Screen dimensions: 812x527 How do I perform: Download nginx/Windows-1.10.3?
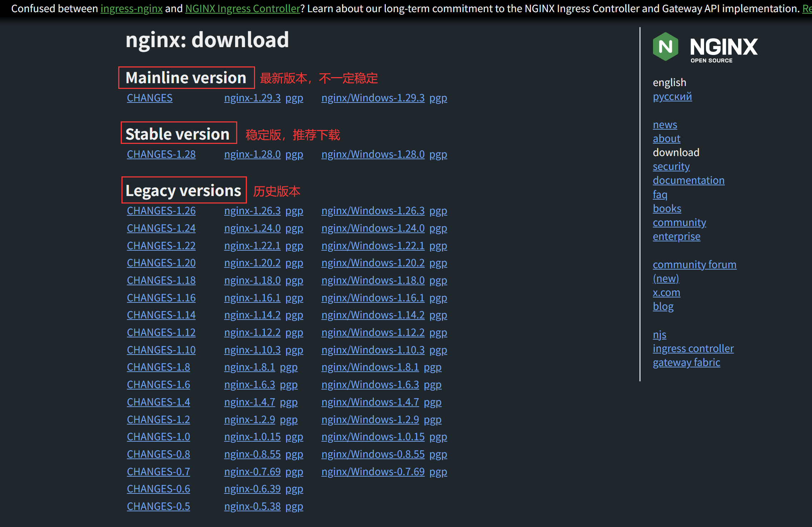tap(373, 350)
